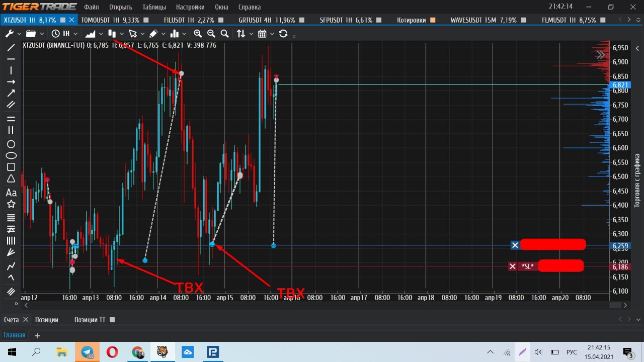
Task: Open the Таблицы menu
Action: point(154,7)
